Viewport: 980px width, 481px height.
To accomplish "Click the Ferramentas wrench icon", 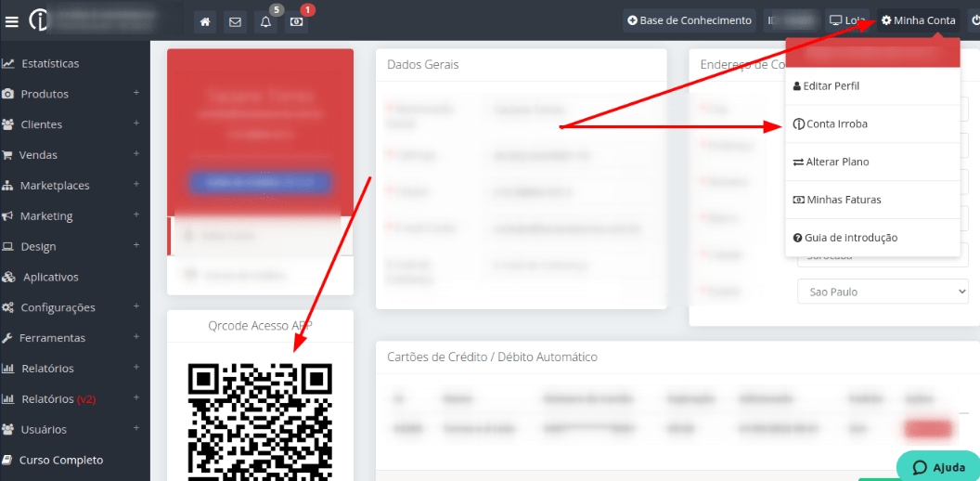I will click(x=7, y=338).
